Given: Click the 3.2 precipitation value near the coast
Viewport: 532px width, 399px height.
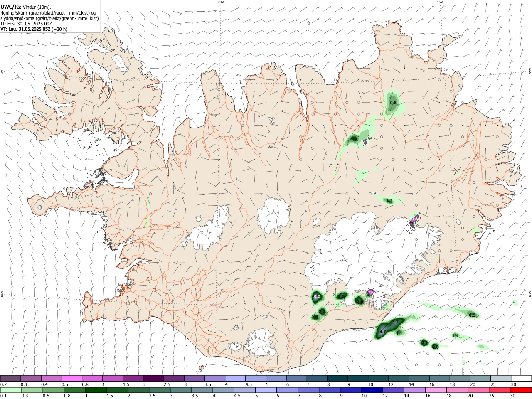Looking at the screenshot, I should [x=395, y=322].
